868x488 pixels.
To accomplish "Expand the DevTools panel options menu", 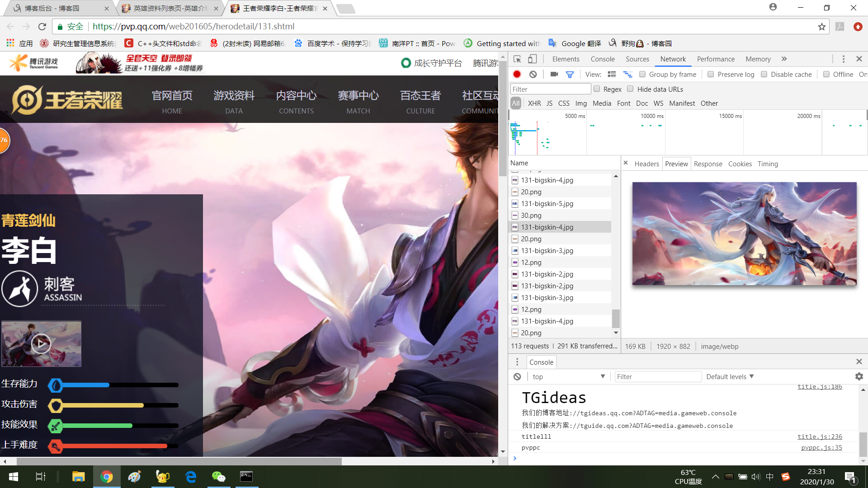I will click(844, 58).
